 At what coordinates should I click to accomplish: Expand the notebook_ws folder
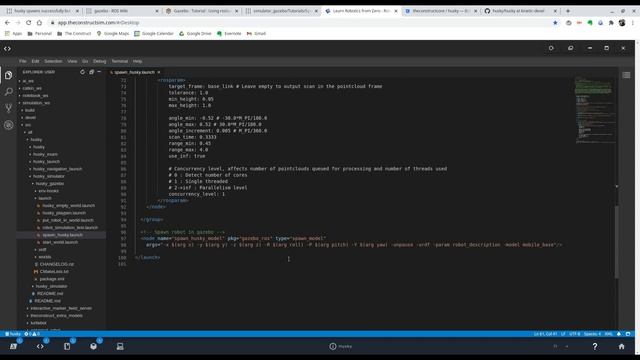click(x=35, y=96)
